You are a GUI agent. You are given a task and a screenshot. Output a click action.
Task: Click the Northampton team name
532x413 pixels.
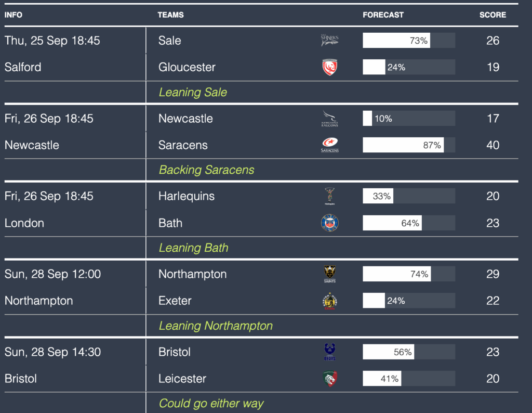(x=192, y=274)
